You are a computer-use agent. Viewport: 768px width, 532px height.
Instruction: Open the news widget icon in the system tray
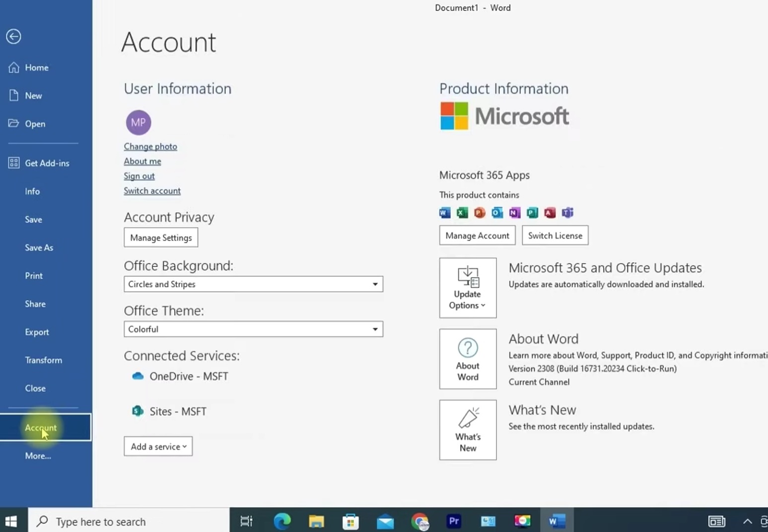point(716,521)
